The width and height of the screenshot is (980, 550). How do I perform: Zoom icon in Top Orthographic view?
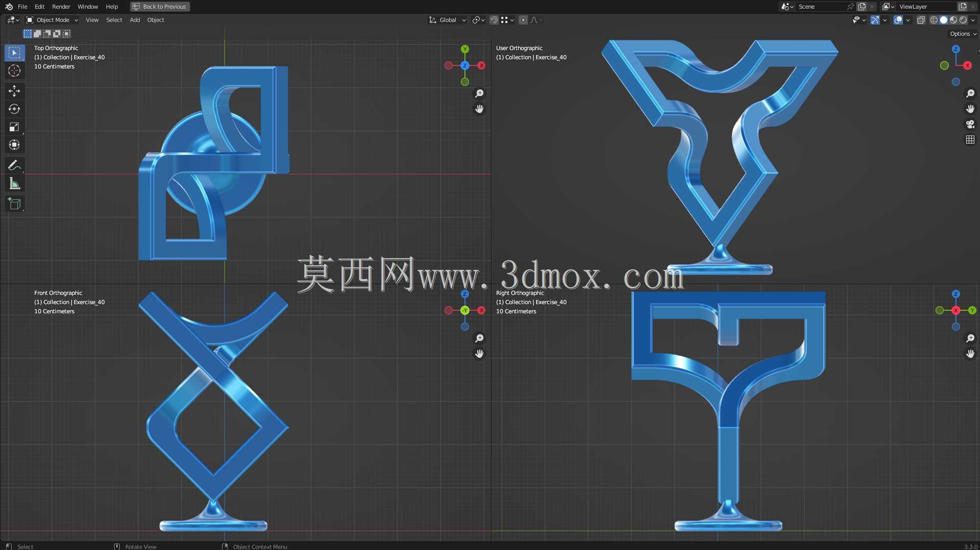coord(479,94)
